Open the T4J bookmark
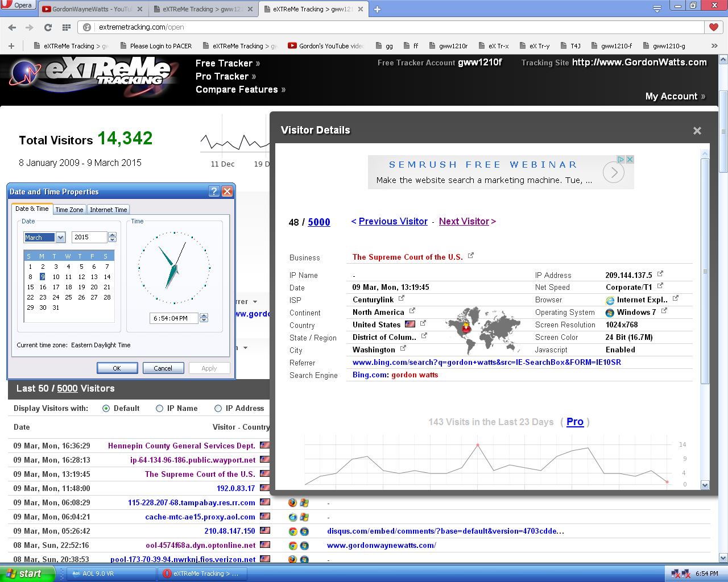This screenshot has width=728, height=582. 570,45
